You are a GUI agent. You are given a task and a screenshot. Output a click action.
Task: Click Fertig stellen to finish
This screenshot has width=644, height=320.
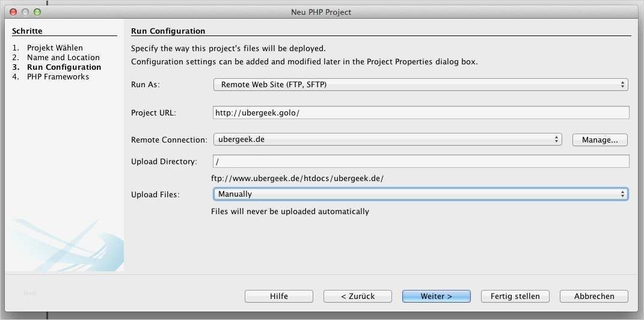(515, 296)
